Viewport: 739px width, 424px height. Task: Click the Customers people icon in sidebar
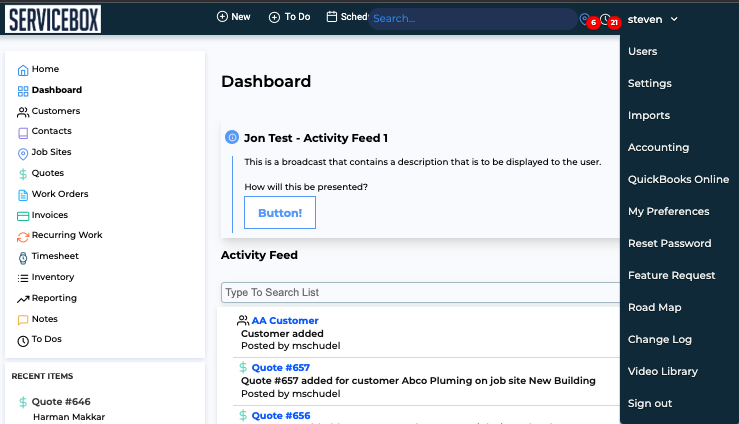pyautogui.click(x=23, y=112)
